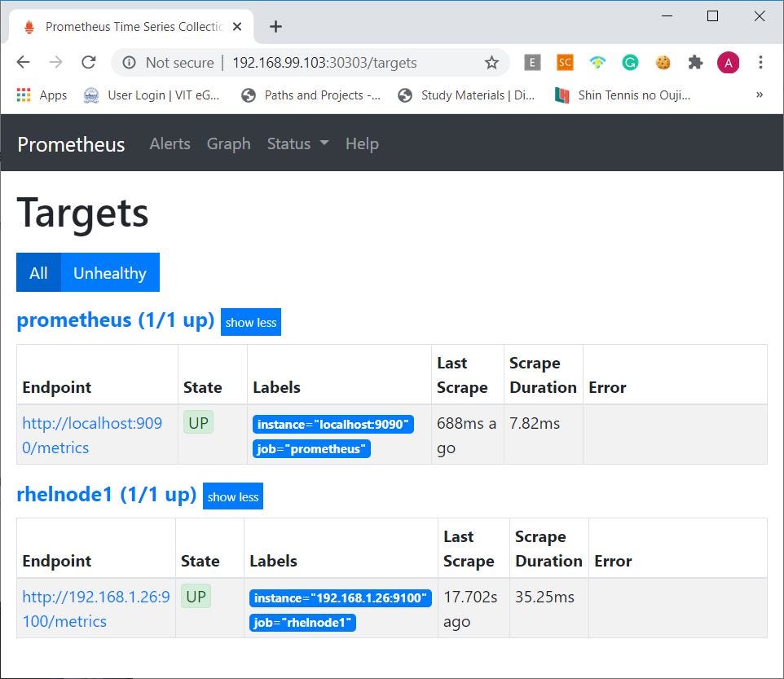The width and height of the screenshot is (784, 679).
Task: Click the 688ms ago last scrape value
Action: (466, 435)
